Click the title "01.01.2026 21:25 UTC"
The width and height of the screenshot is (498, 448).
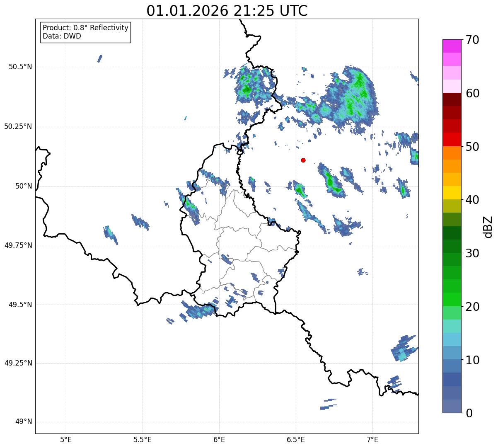point(227,11)
